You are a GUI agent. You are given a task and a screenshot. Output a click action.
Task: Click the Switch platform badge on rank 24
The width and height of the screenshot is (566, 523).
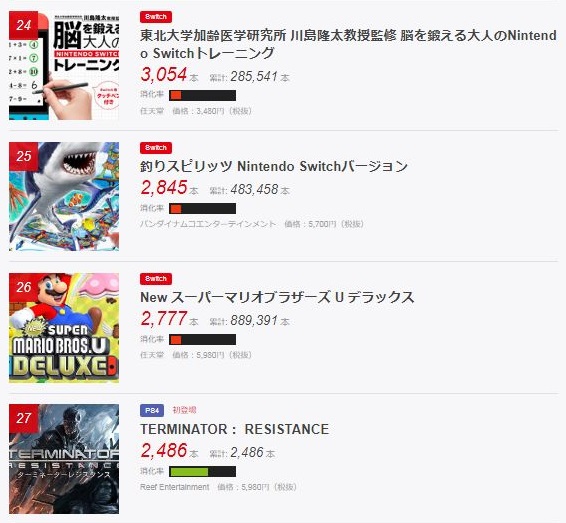click(156, 17)
